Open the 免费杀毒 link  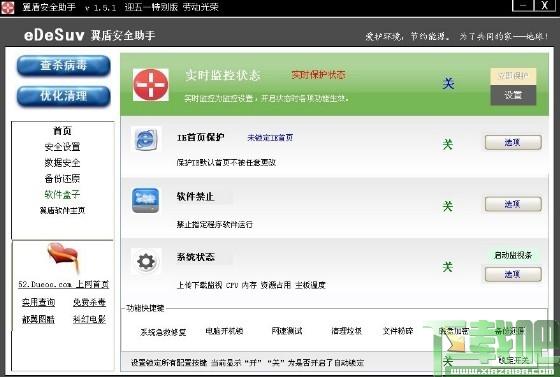(89, 302)
